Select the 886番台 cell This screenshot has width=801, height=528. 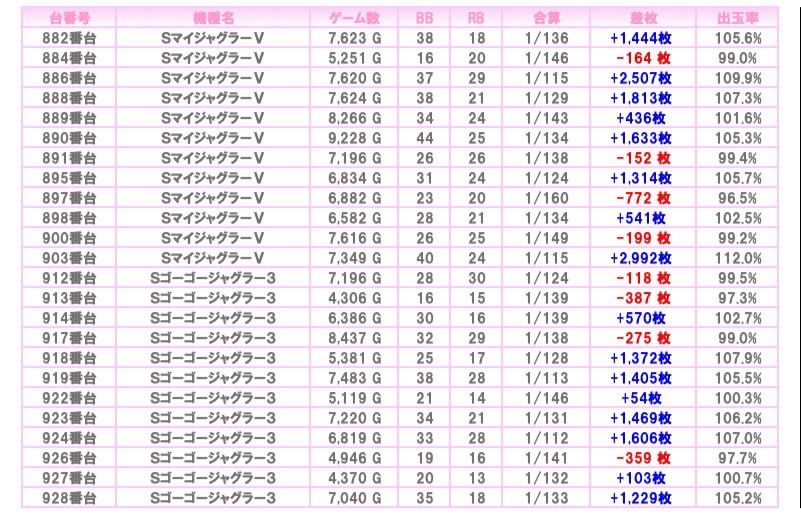point(69,78)
